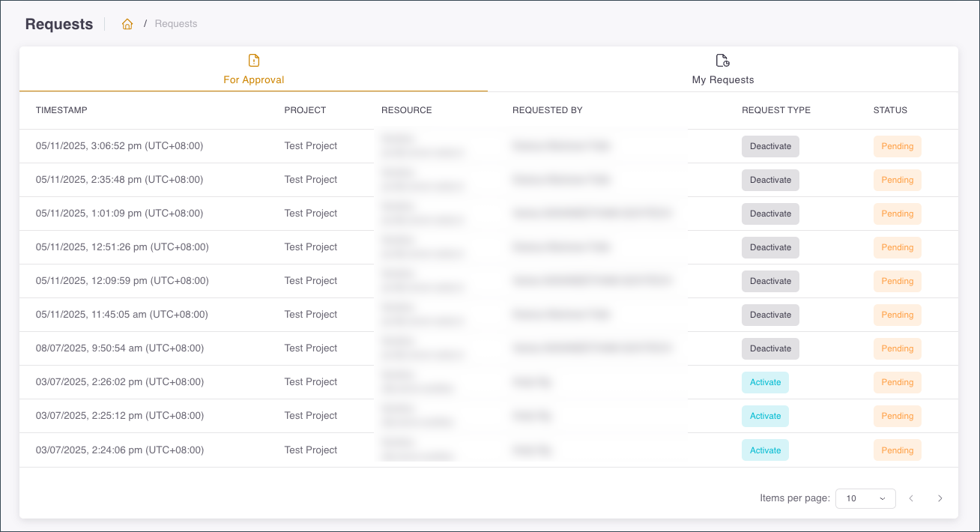Click the Timestamp column header

pos(61,110)
